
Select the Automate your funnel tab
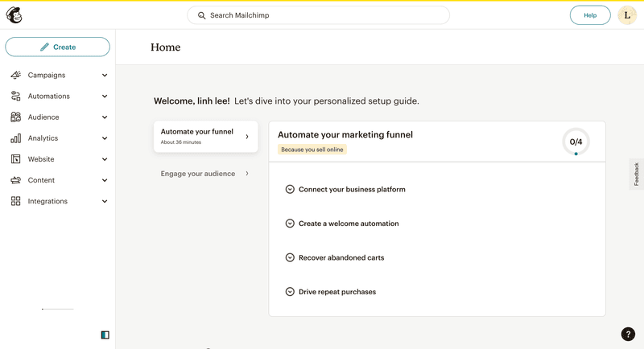[x=205, y=136]
